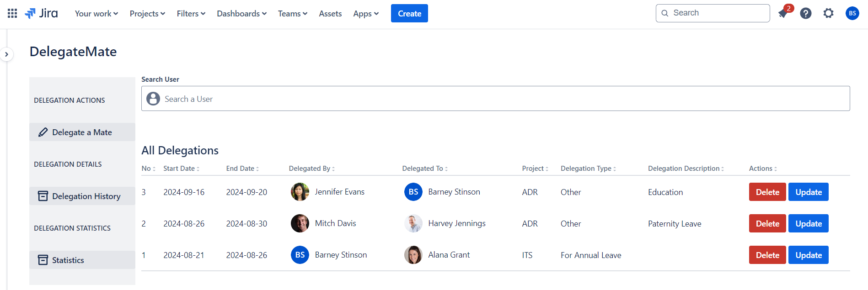The width and height of the screenshot is (868, 290).
Task: Open Delegate a Mate in sidebar
Action: pos(82,132)
